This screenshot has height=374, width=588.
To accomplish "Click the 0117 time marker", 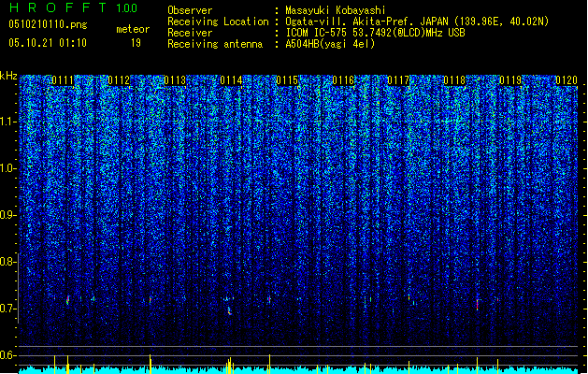I will pos(398,80).
